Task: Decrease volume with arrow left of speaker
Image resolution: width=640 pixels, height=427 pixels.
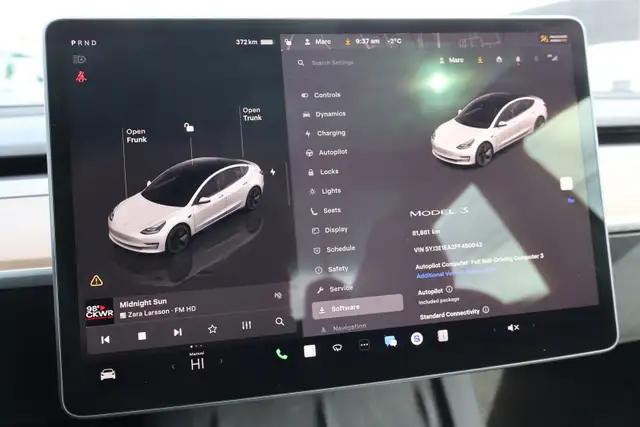Action: click(495, 329)
